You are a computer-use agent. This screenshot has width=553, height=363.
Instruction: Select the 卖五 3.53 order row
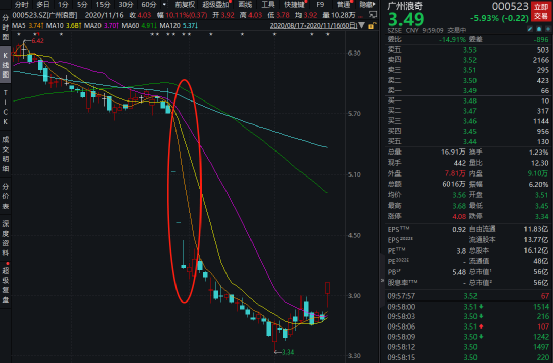click(468, 50)
